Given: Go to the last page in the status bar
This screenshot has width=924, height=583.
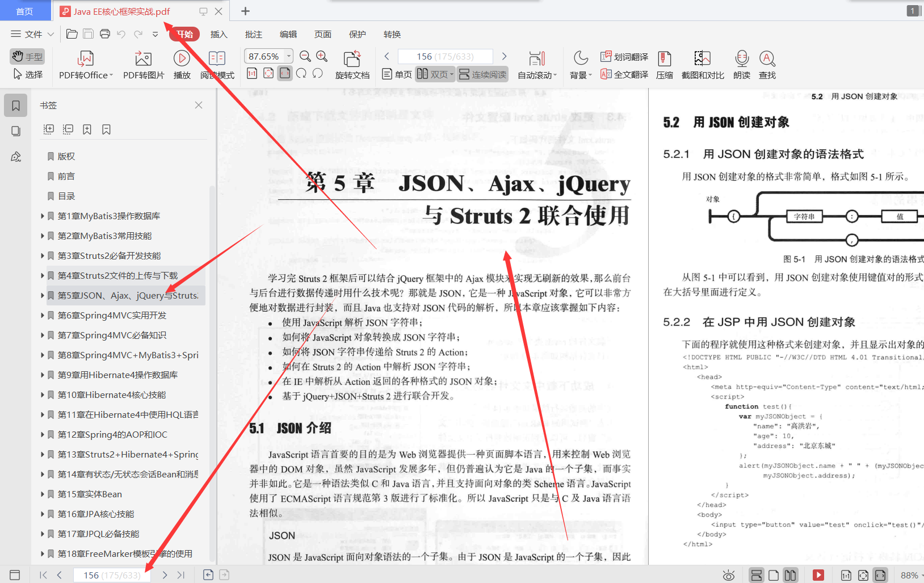Looking at the screenshot, I should coord(181,575).
